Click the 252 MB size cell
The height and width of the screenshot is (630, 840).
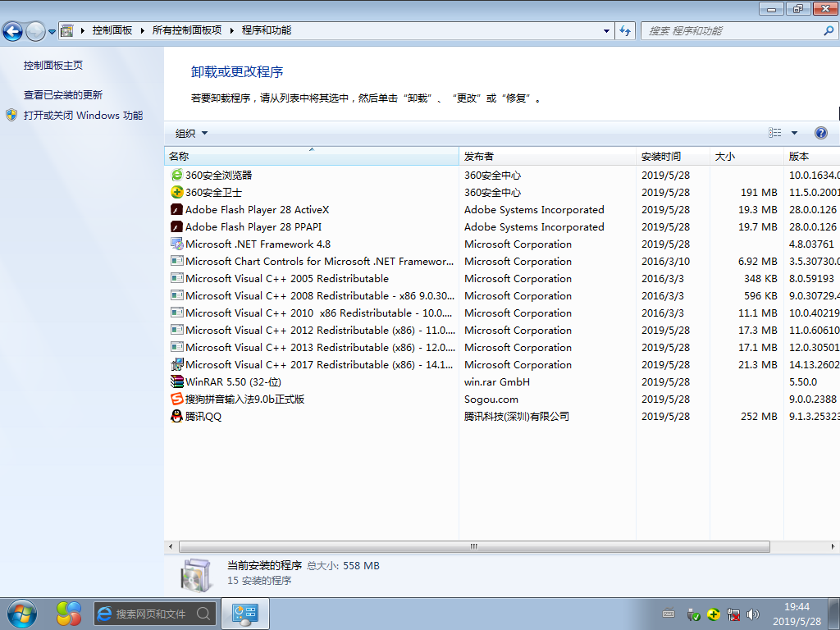tap(759, 416)
